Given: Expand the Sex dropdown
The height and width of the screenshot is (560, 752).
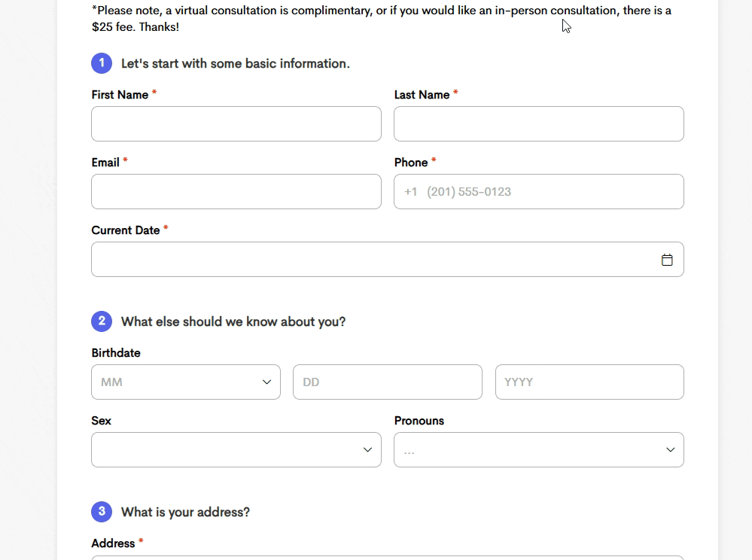Looking at the screenshot, I should pos(236,449).
